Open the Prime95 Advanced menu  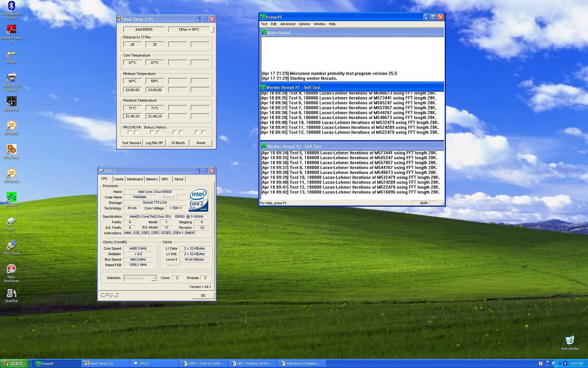pyautogui.click(x=288, y=24)
